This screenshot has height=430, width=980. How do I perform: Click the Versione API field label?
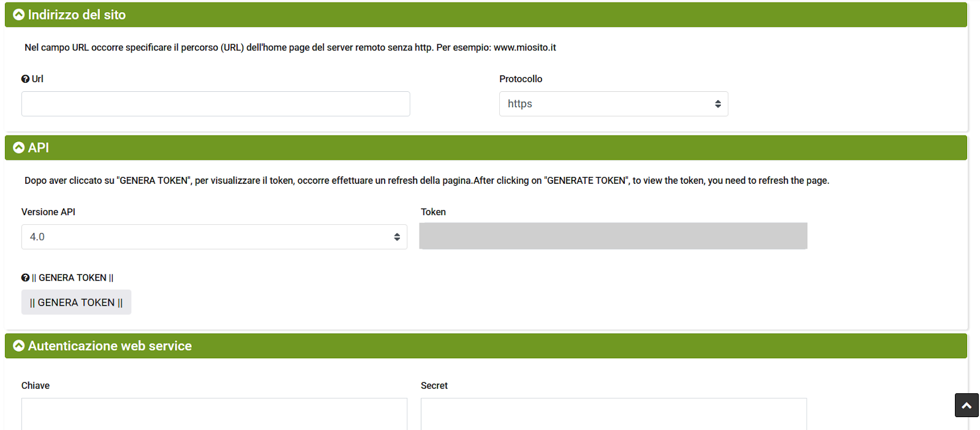tap(48, 212)
